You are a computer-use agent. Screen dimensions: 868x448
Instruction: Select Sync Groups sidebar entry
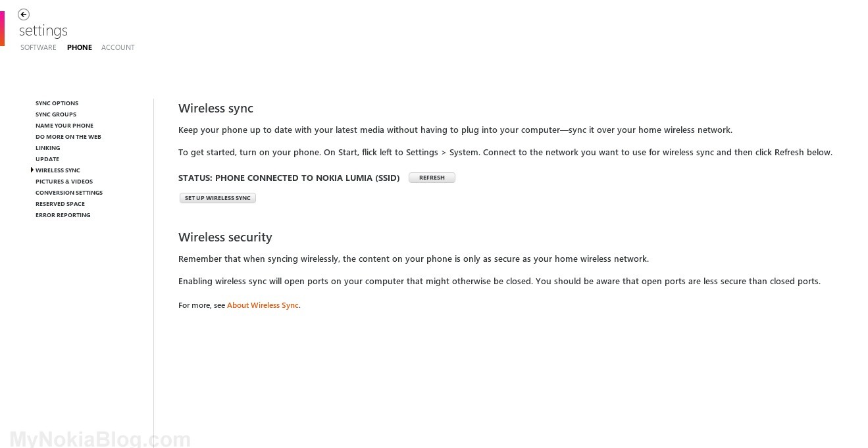(x=56, y=114)
